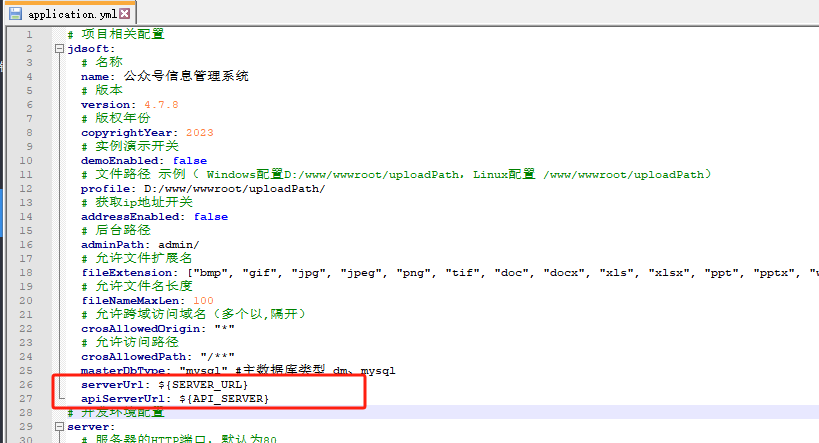Close the application.yml tab

pos(127,15)
